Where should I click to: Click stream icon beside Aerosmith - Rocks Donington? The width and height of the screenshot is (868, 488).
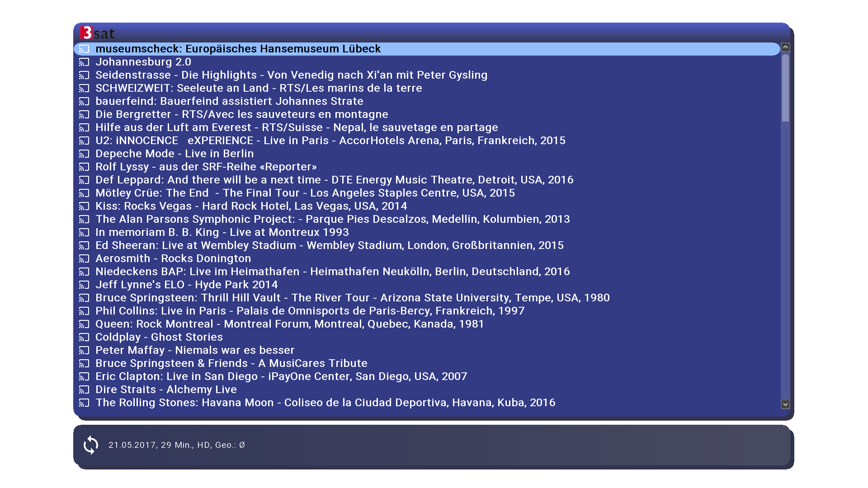[x=84, y=258]
